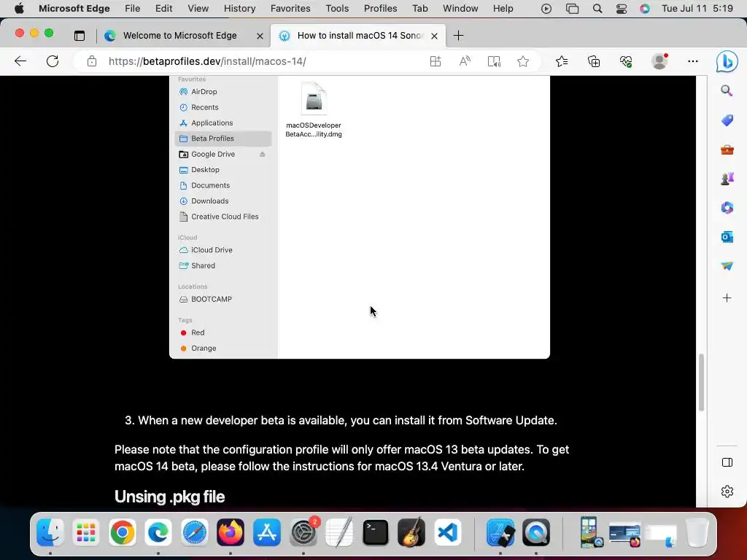The width and height of the screenshot is (747, 560).
Task: Enter Immersive Reader mode
Action: click(494, 61)
